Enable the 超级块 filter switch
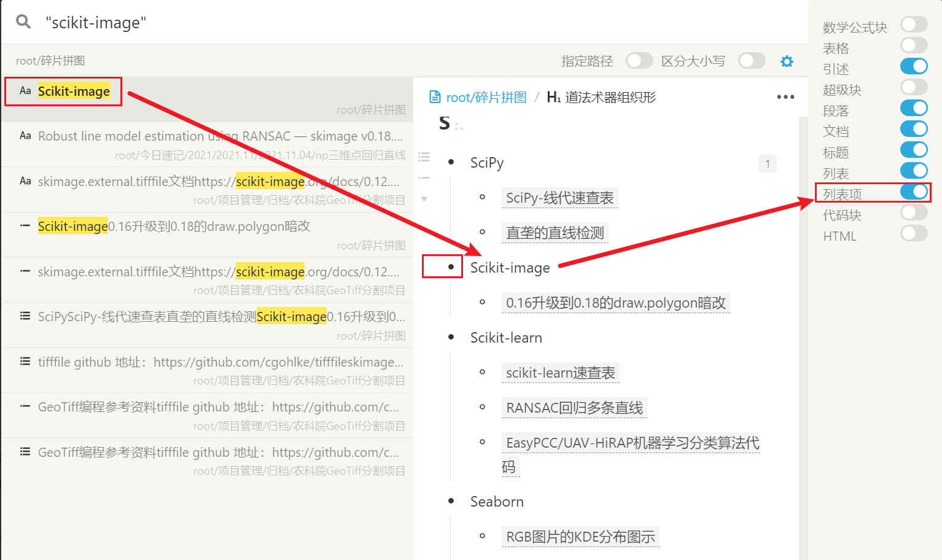Image resolution: width=942 pixels, height=560 pixels. (914, 87)
